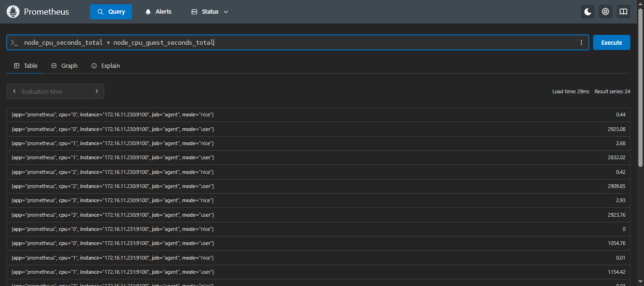Run the query with Execute
The height and width of the screenshot is (286, 644).
point(611,42)
